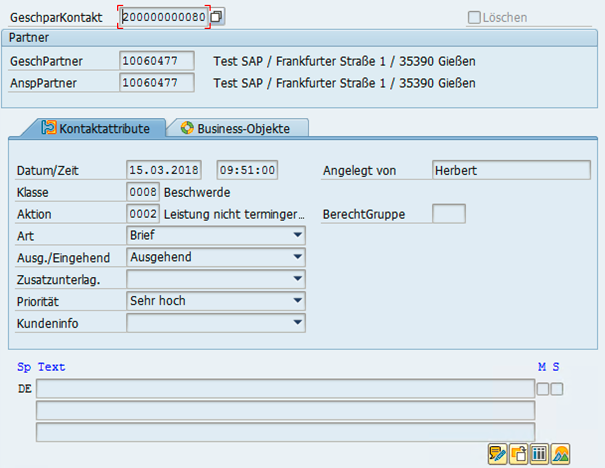Viewport: 605px width, 468px height.
Task: Open the Art dropdown showing Brief
Action: pyautogui.click(x=298, y=235)
